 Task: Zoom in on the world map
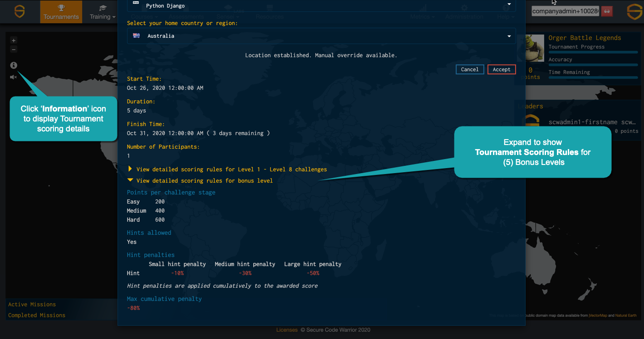(x=14, y=40)
